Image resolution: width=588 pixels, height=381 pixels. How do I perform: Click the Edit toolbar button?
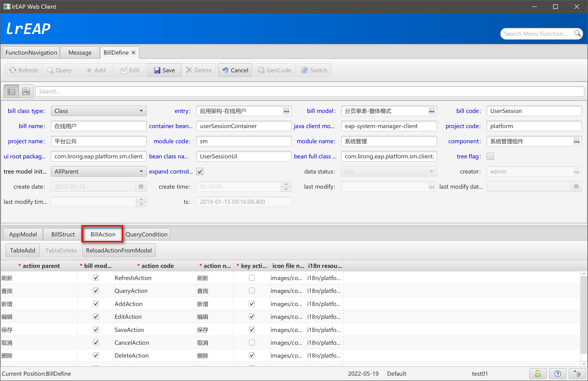(130, 70)
